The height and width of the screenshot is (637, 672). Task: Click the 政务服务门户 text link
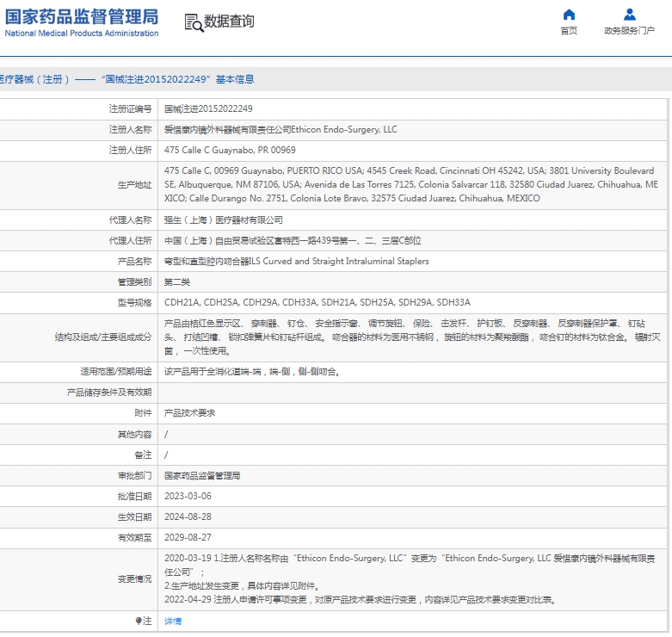629,30
